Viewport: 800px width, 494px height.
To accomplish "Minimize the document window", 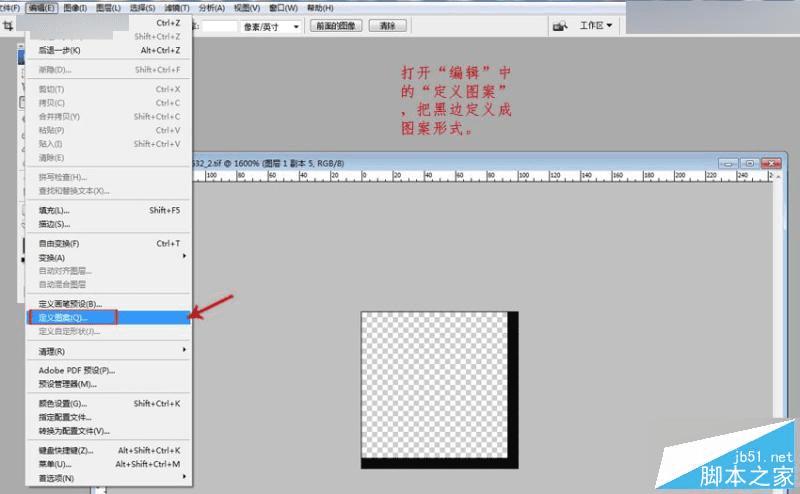I will pyautogui.click(x=728, y=163).
